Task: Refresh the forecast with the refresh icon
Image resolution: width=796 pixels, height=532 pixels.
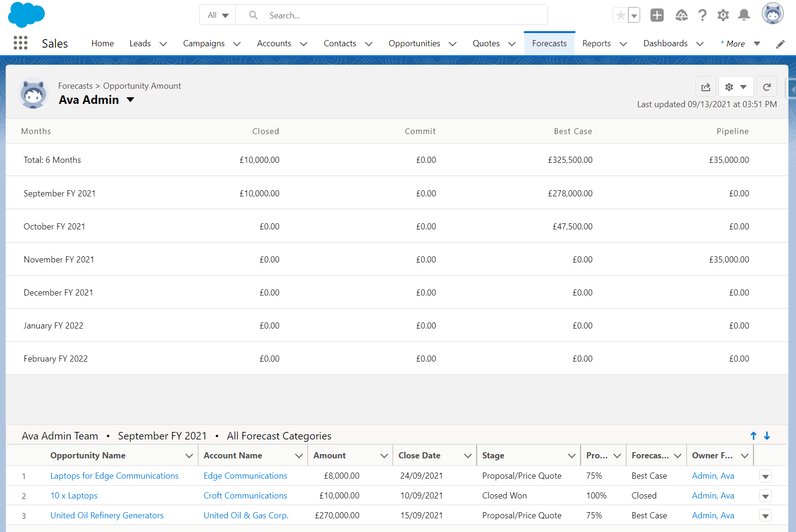Action: 766,87
